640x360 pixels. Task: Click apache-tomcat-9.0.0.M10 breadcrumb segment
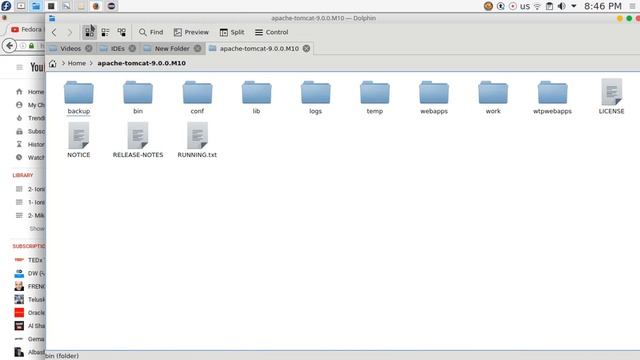point(142,63)
